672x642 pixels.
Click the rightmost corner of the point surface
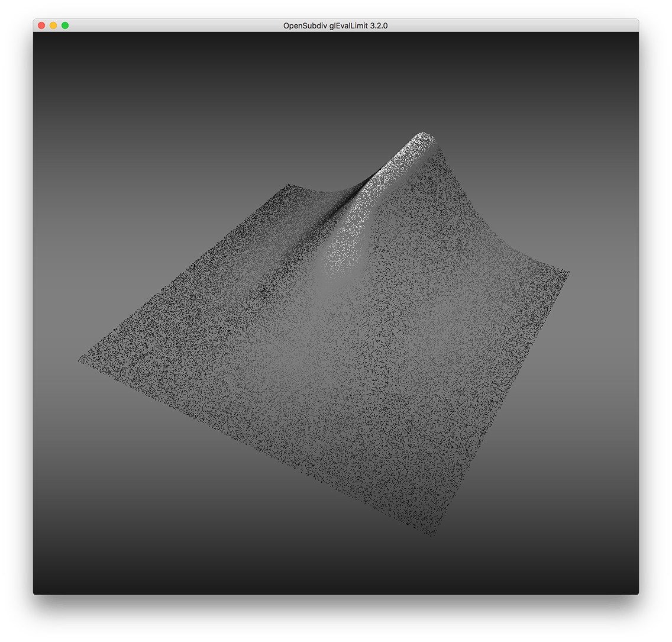568,272
